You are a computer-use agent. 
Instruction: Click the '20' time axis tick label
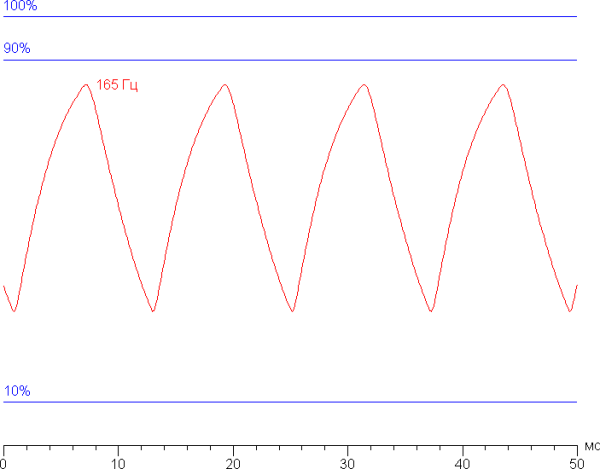click(233, 464)
